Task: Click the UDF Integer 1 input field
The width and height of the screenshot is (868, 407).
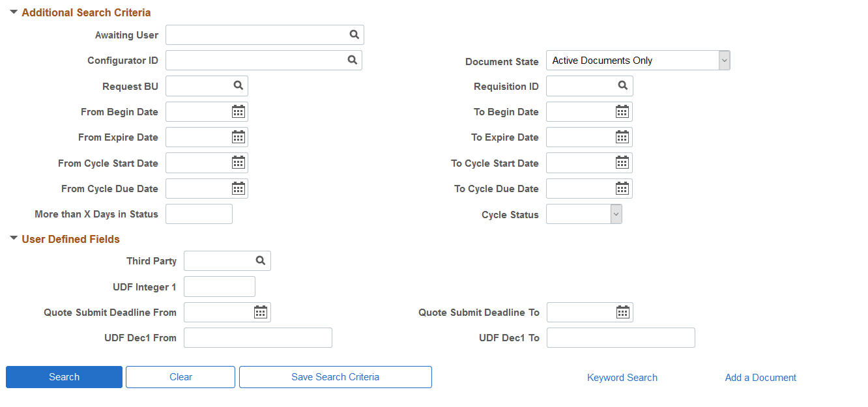Action: (219, 286)
